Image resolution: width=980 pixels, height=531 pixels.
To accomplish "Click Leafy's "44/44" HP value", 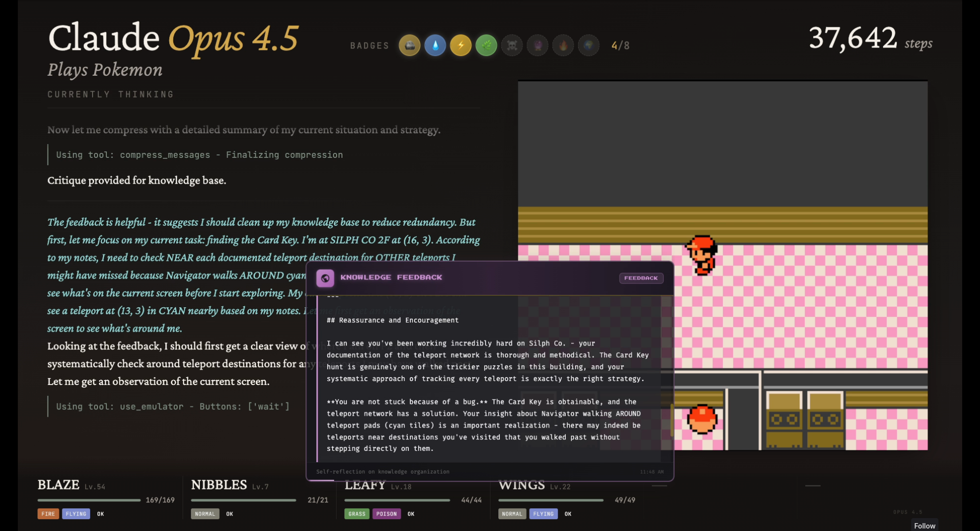I will [x=471, y=500].
